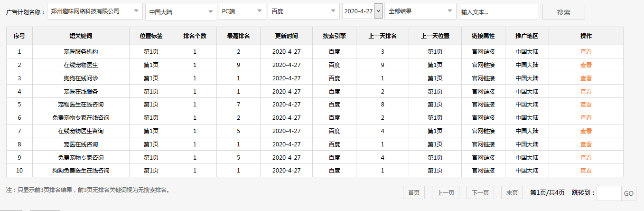This screenshot has height=211, width=644.
Task: Click the 上一页 previous page button
Action: point(445,192)
